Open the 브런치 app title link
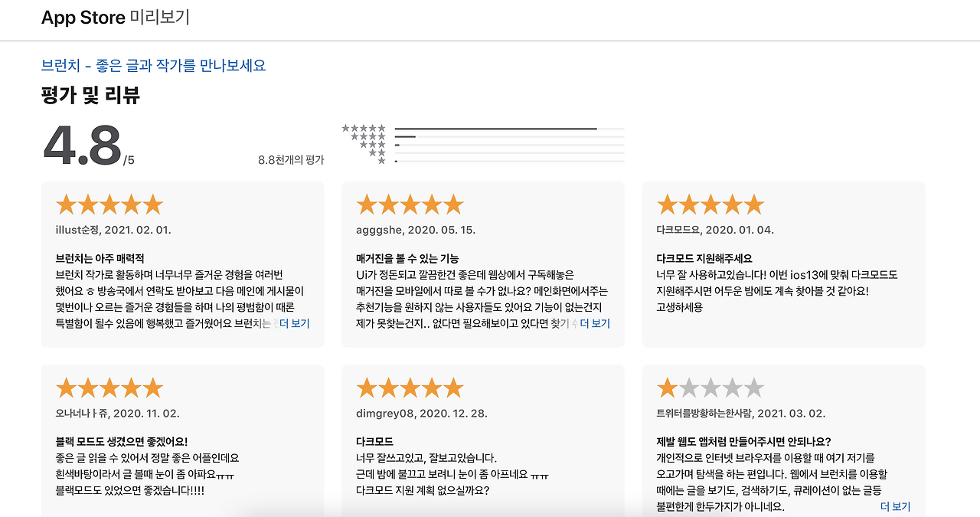This screenshot has height=517, width=980. [153, 65]
